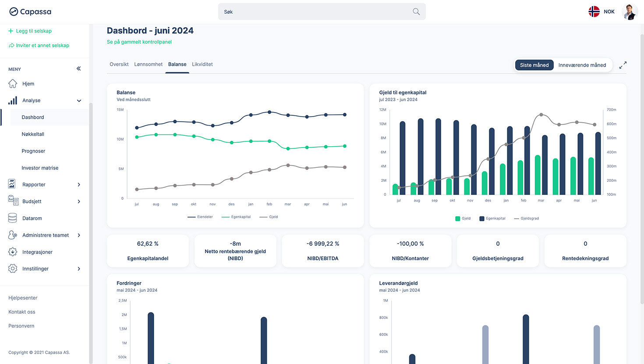Expand the Rapporter submenu arrow

79,185
